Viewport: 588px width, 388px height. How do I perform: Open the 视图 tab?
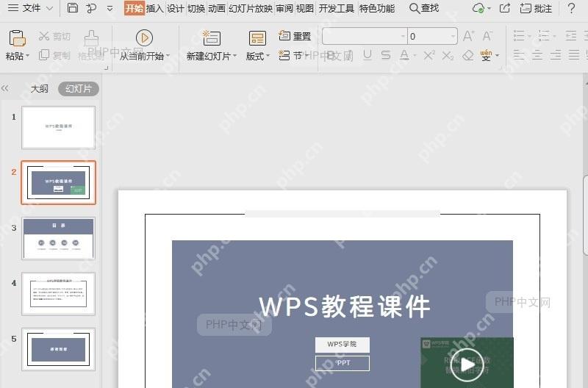tap(305, 8)
